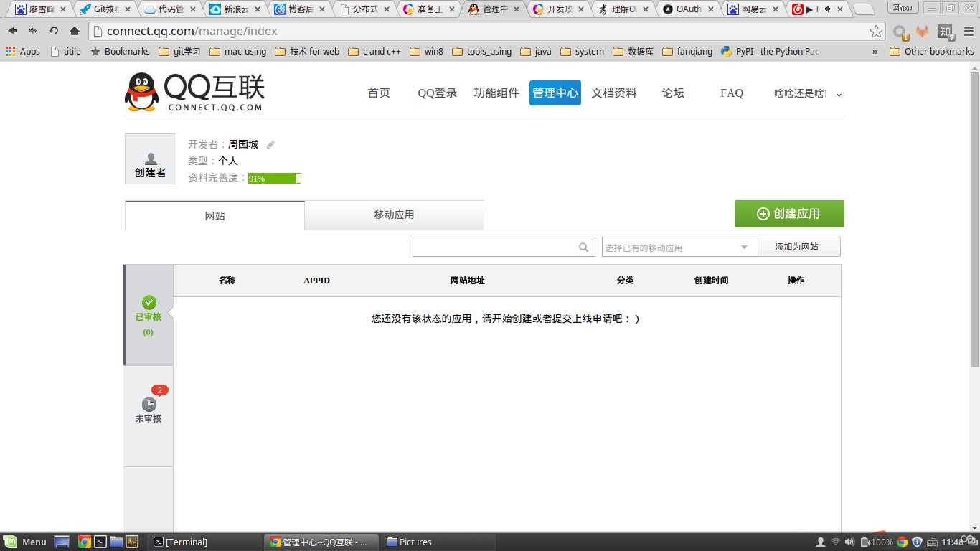
Task: Open 文档资料 navigation item
Action: click(x=614, y=93)
